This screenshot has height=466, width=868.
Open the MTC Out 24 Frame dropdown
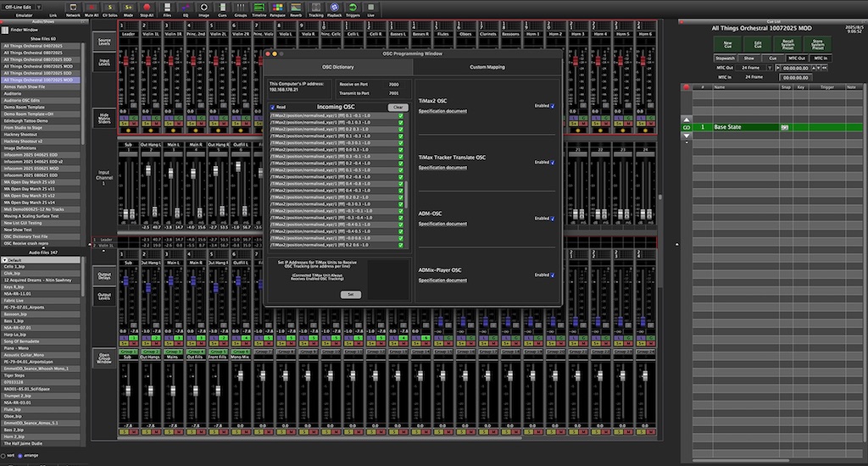(769, 67)
